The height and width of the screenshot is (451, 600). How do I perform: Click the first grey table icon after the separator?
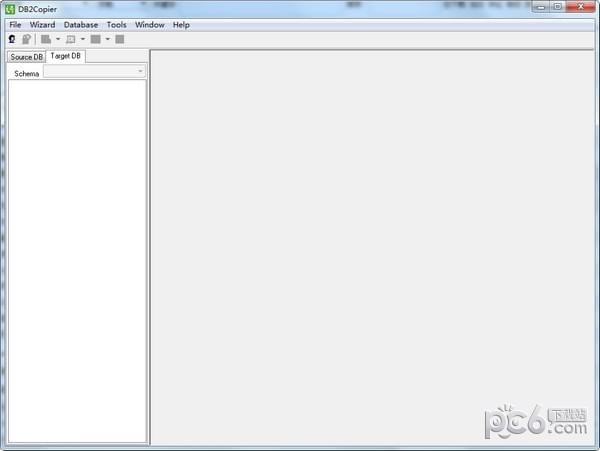46,39
